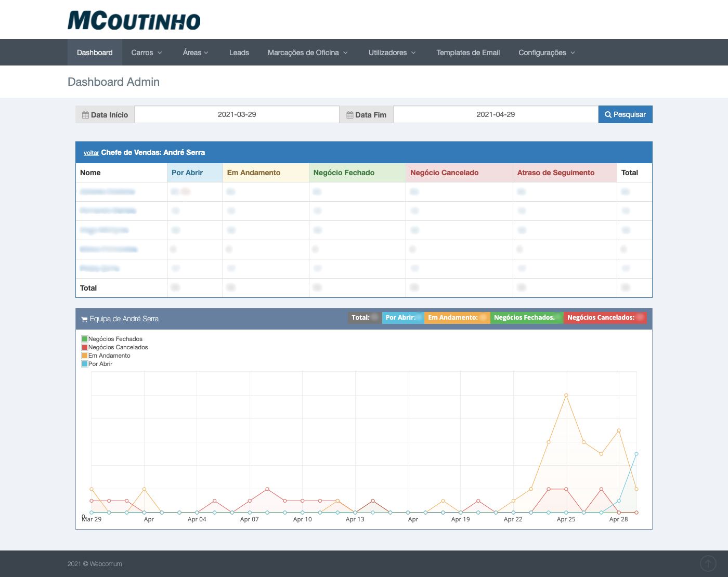Open the Utilizadores dropdown menu
The height and width of the screenshot is (577, 728).
click(392, 53)
